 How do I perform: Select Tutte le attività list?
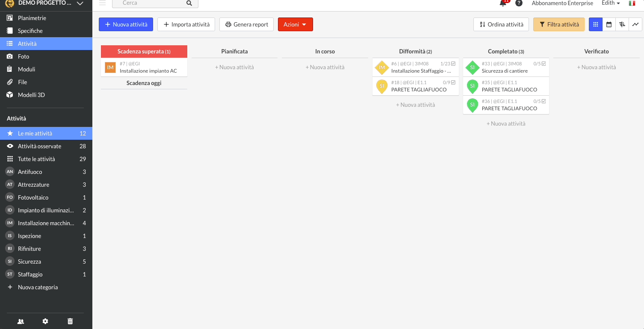tap(46, 159)
